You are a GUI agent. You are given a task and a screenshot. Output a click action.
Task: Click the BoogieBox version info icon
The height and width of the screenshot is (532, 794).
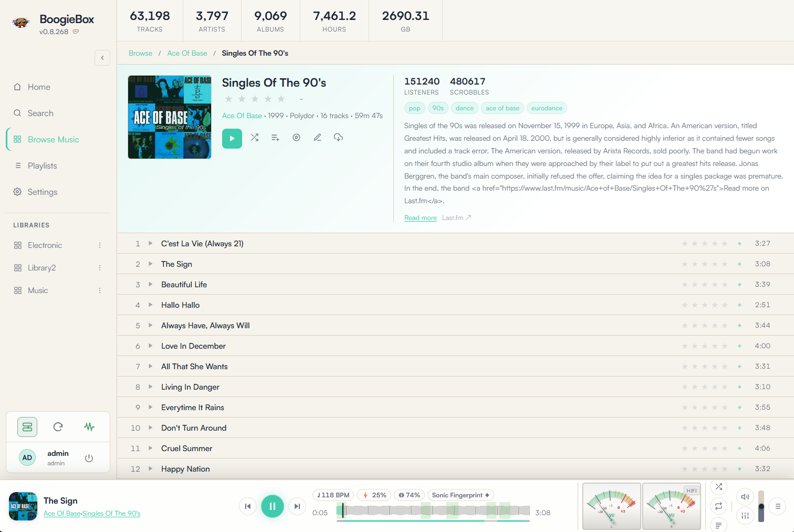[76, 32]
